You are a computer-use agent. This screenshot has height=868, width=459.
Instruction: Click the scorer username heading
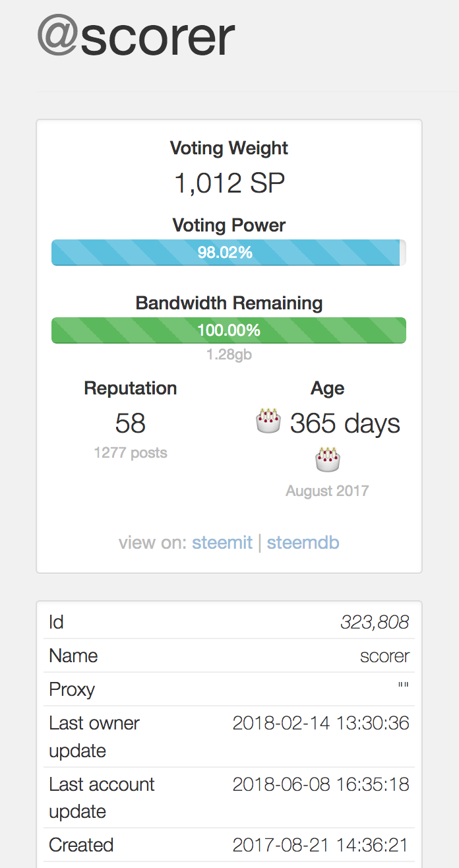tap(158, 36)
